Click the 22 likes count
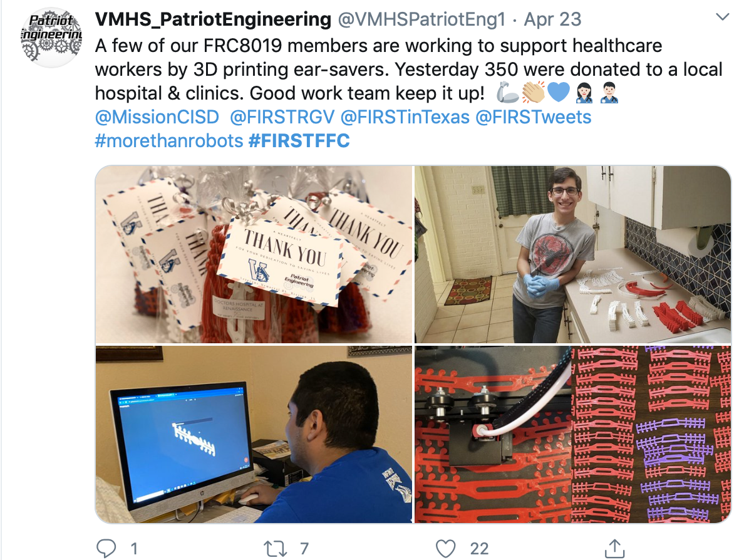Image resolution: width=749 pixels, height=560 pixels. coord(479,549)
